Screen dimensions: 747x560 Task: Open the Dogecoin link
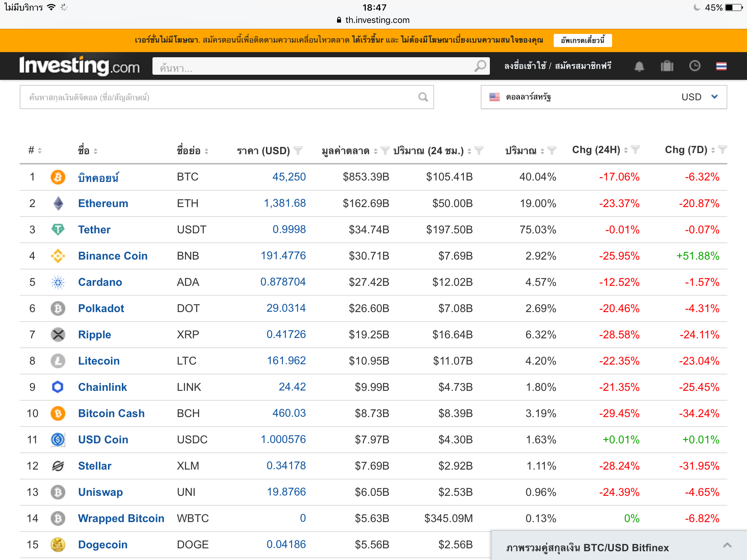click(x=103, y=545)
